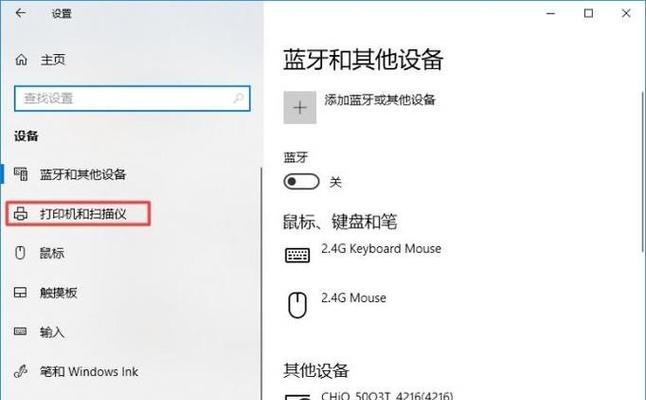Viewport: 646px width, 400px height.
Task: Maximize the settings window
Action: pos(588,13)
